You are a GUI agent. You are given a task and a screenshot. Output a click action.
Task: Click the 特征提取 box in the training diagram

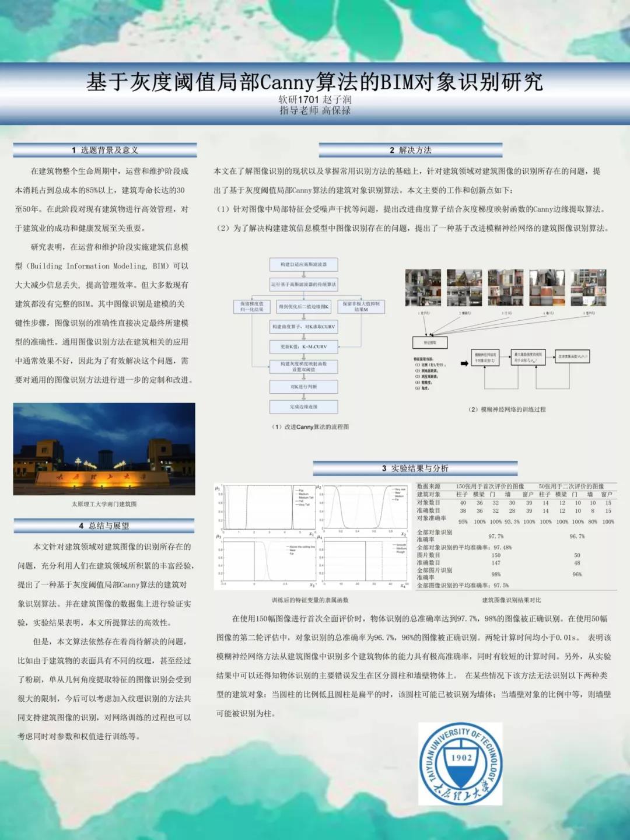tap(429, 342)
